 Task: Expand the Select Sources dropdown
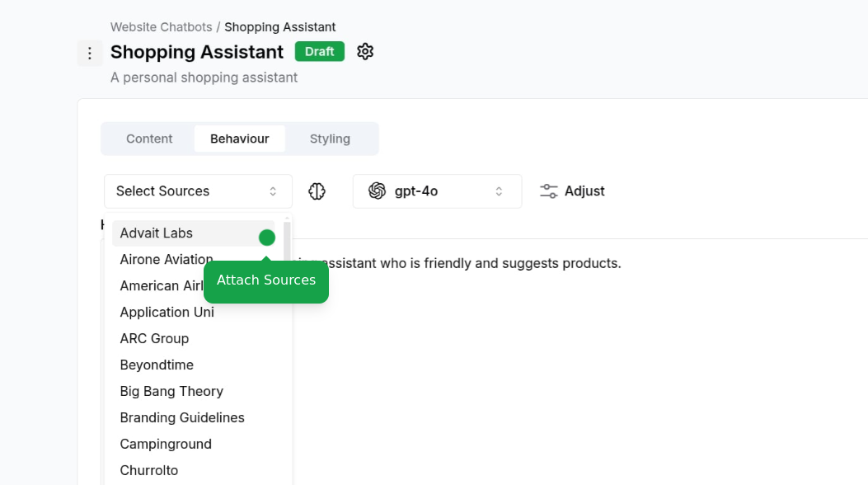point(198,191)
